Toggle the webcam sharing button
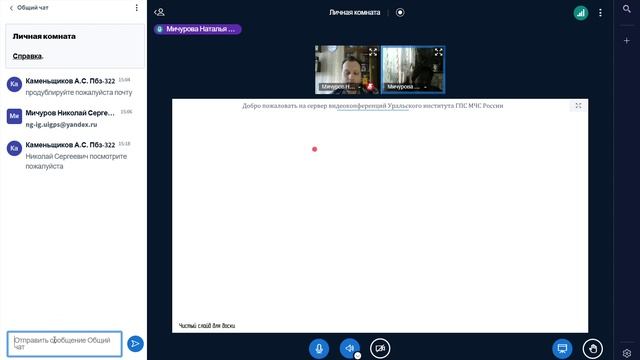This screenshot has width=640, height=360. point(380,349)
